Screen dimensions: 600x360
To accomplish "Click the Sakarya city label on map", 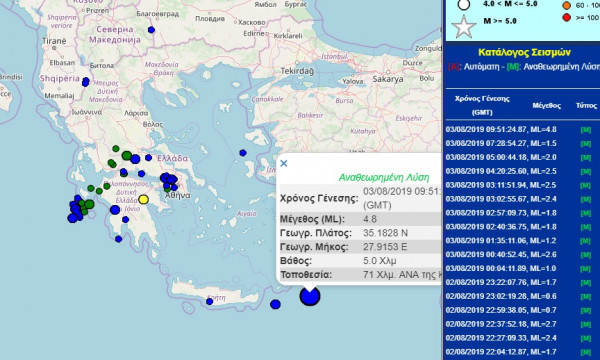I will [x=388, y=79].
